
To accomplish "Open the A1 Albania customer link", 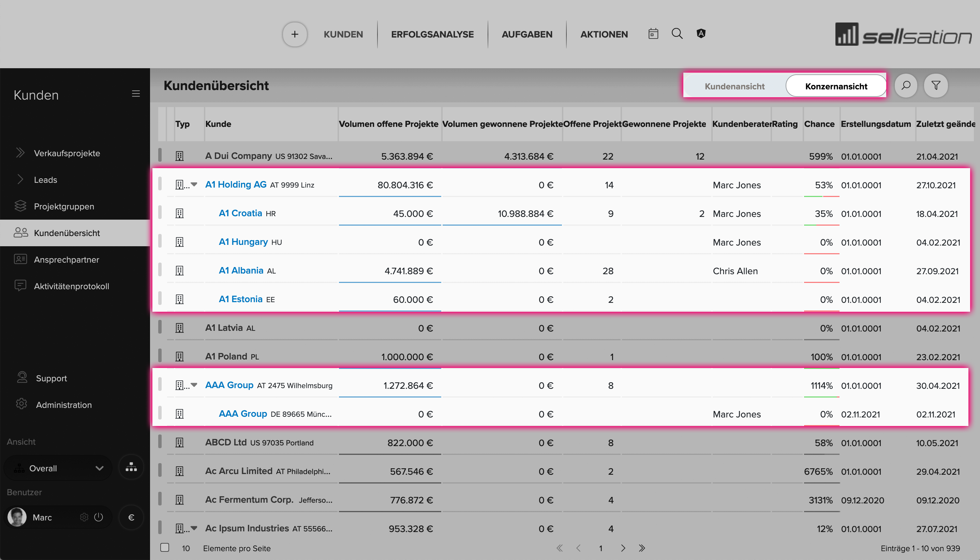I will click(x=241, y=270).
